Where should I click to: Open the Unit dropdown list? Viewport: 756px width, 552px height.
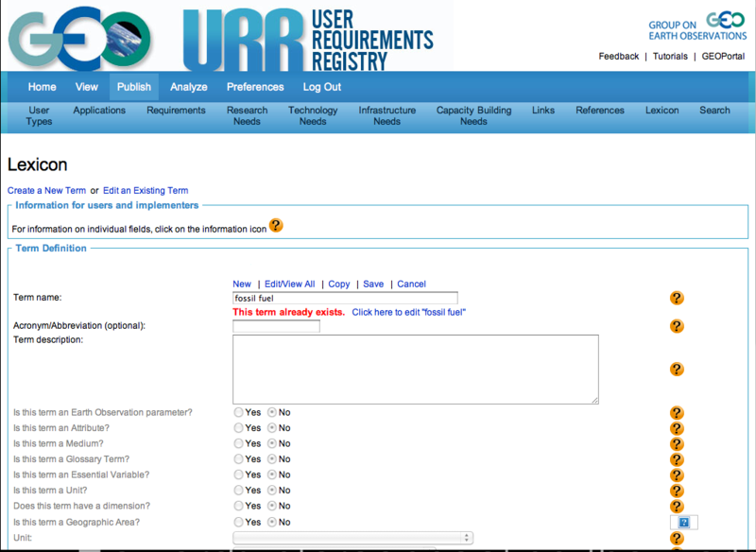click(353, 538)
